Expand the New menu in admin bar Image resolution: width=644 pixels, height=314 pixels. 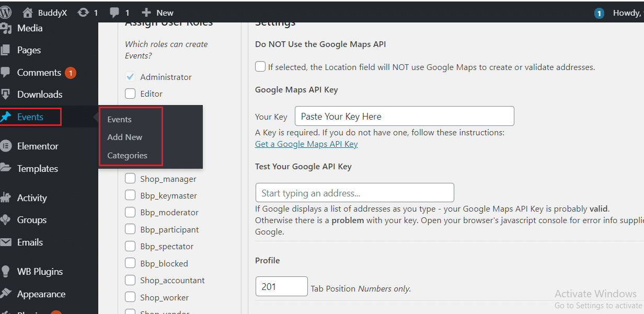tap(156, 11)
